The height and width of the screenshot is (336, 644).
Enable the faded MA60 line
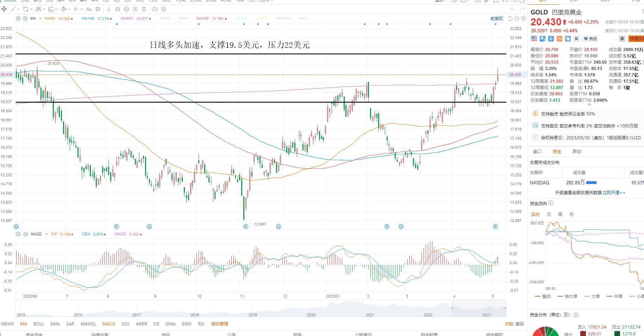(x=183, y=18)
